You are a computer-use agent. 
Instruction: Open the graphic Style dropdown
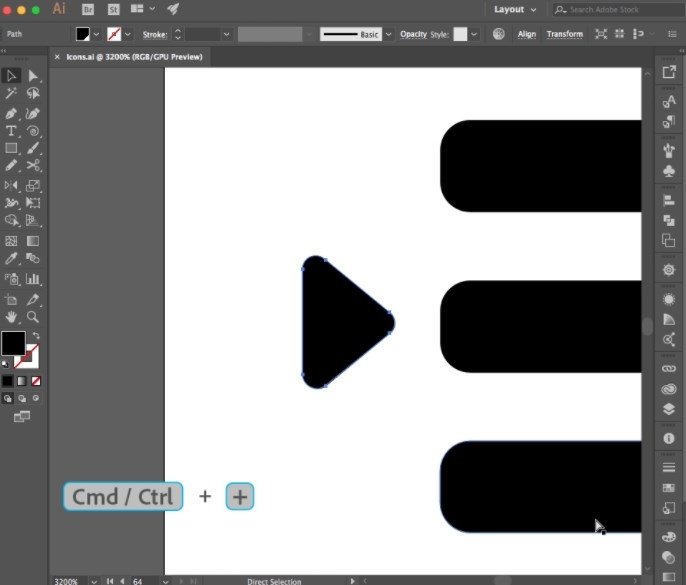click(474, 34)
